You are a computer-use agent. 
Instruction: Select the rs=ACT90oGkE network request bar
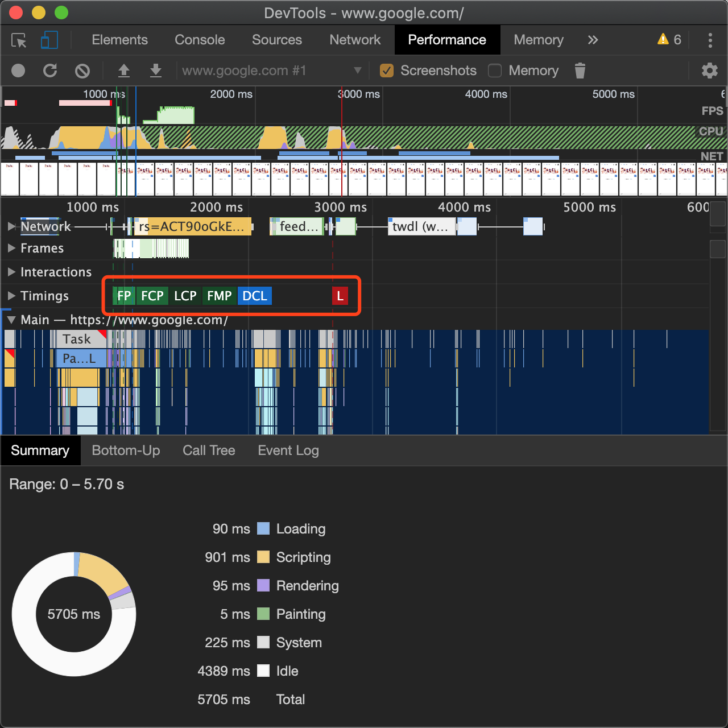click(x=192, y=226)
